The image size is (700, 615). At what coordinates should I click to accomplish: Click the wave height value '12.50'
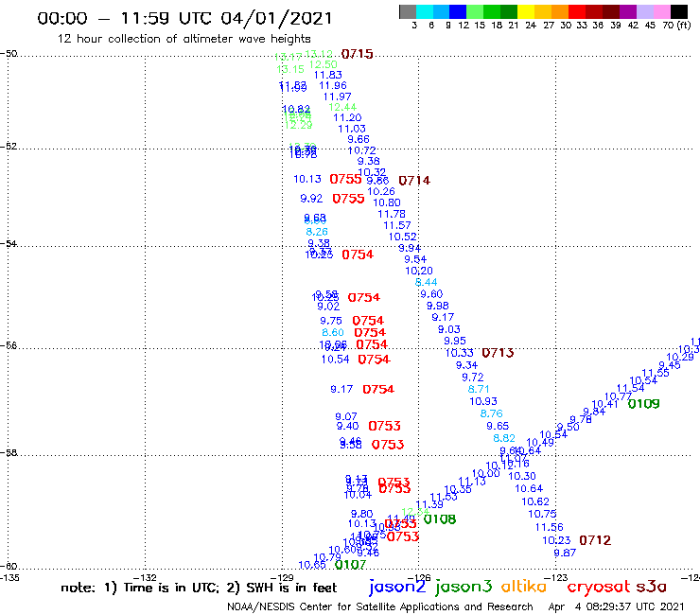[324, 64]
